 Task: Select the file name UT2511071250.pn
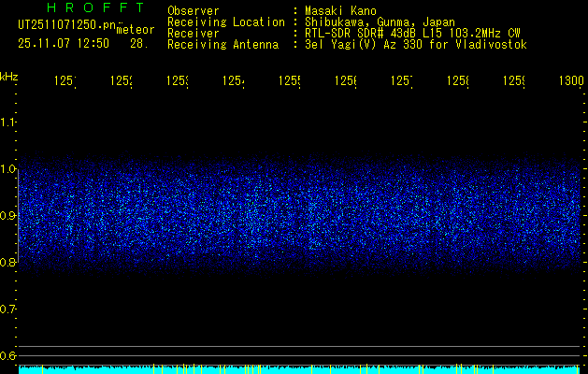tap(66, 24)
